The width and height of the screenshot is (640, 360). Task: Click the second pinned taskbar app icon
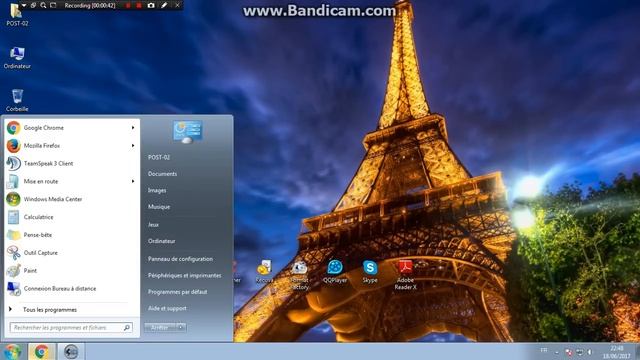[x=71, y=351]
